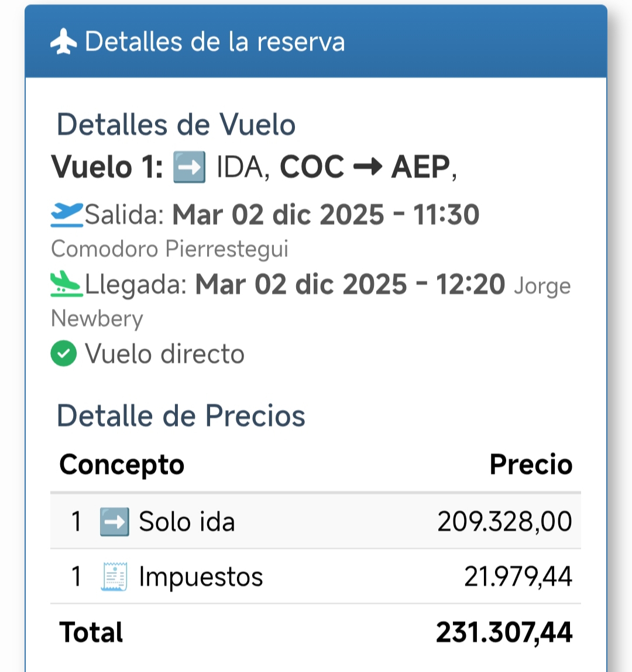Click the Solo ida price 209.328,00
632x672 pixels.
(504, 522)
